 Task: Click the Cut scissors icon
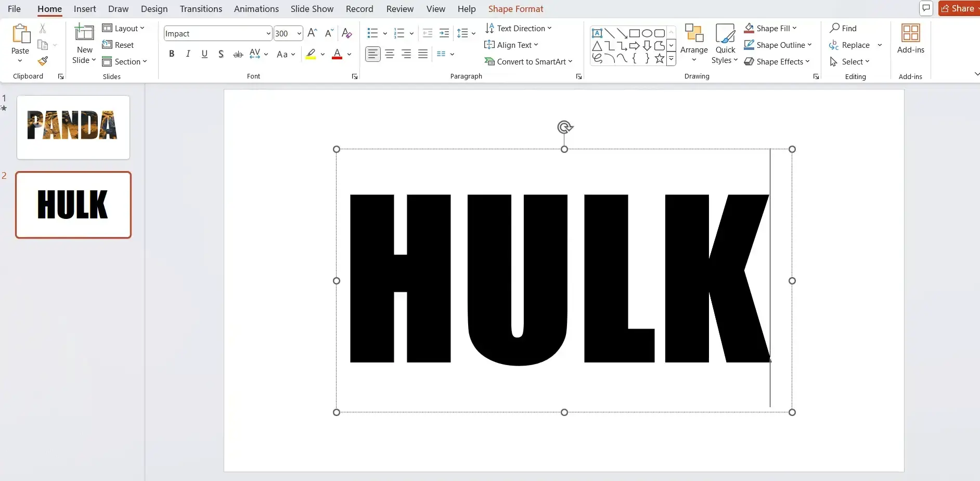tap(43, 29)
